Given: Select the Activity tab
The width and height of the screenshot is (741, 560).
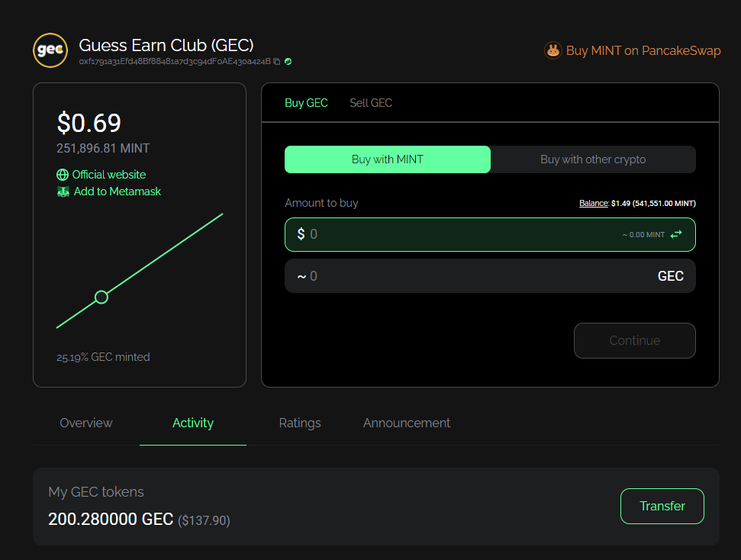Looking at the screenshot, I should [193, 423].
